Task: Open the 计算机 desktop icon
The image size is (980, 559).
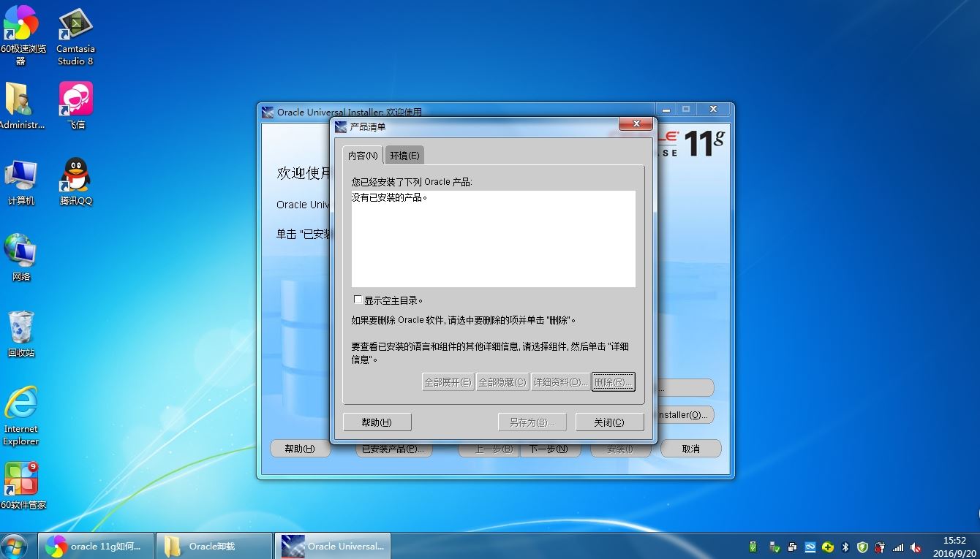Action: (21, 182)
